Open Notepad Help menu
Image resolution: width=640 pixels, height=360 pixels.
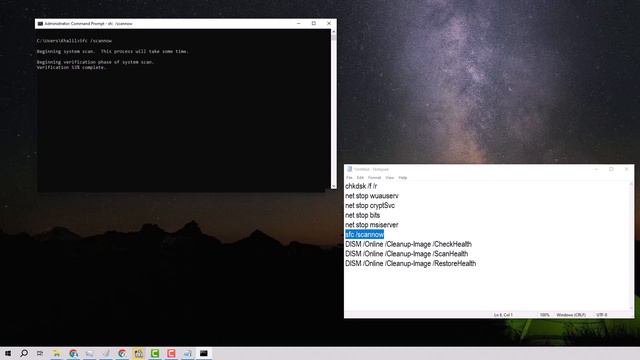pyautogui.click(x=402, y=178)
